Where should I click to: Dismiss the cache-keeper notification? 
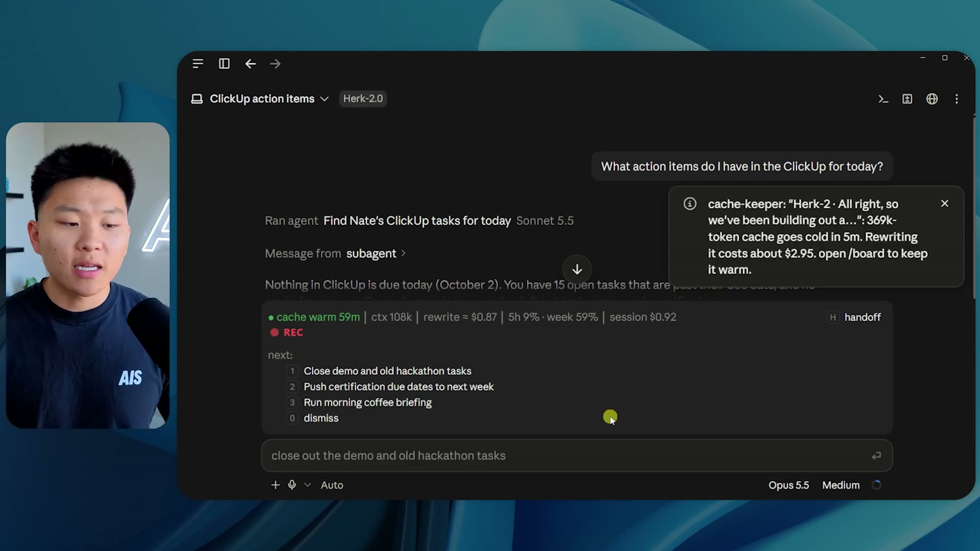point(945,204)
